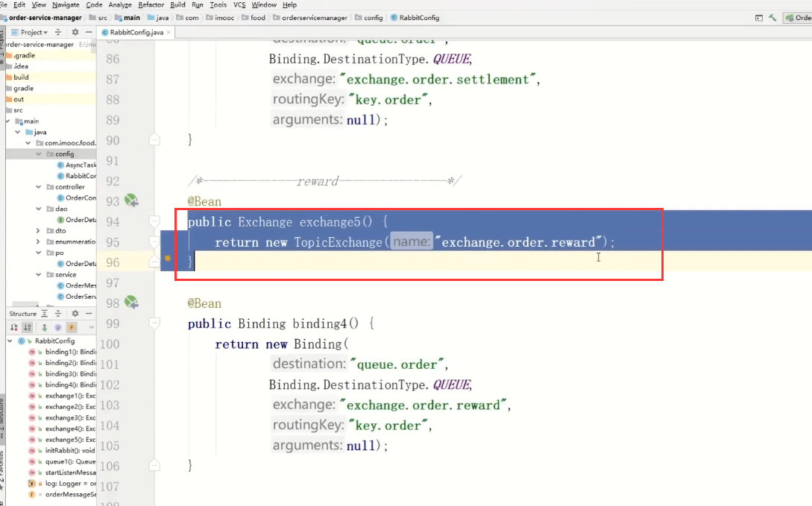This screenshot has height=506, width=812.
Task: Select the .gradle folder in project tree
Action: pyautogui.click(x=50, y=55)
